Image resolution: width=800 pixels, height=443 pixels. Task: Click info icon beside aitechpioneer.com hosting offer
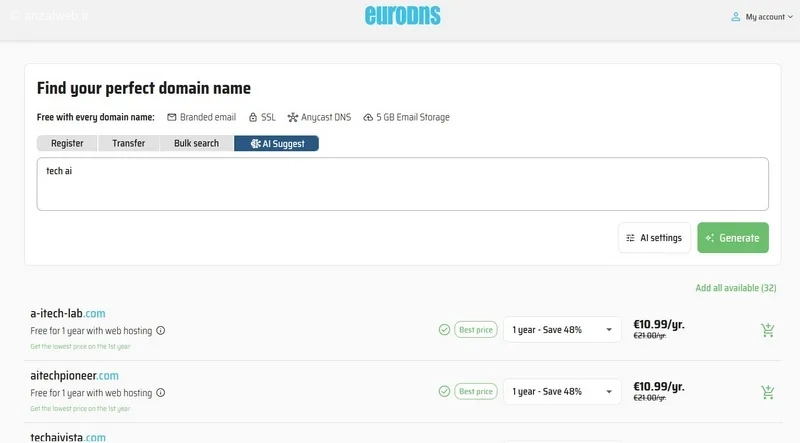coord(161,393)
